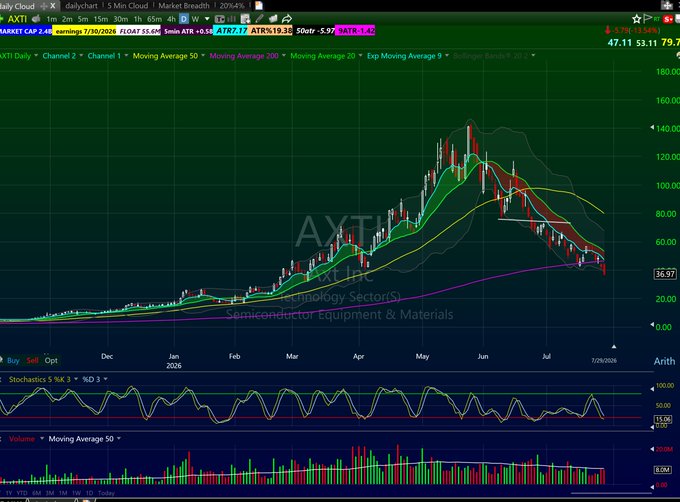Switch to the 5 Min Cloud tab
The height and width of the screenshot is (502, 680).
(x=128, y=6)
